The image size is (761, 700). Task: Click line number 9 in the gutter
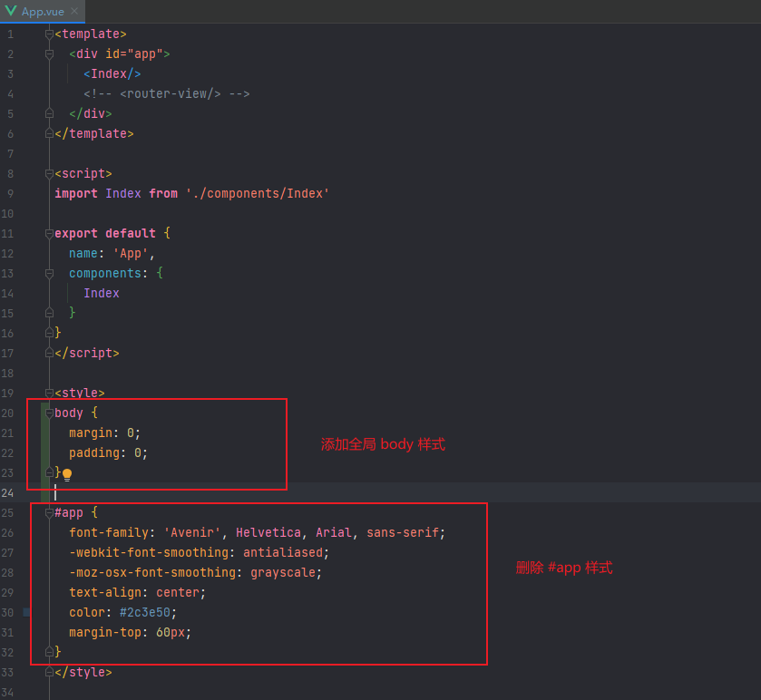pos(10,193)
